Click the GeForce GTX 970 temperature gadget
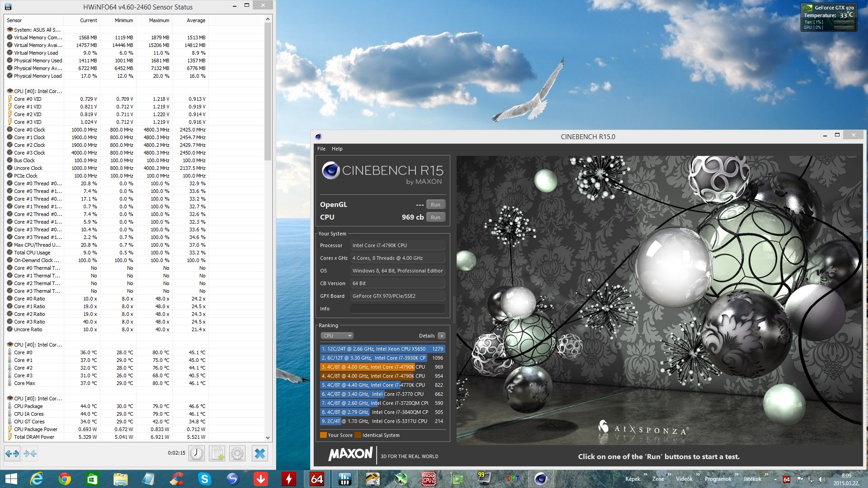Screen dimensions: 868x488 tap(829, 18)
